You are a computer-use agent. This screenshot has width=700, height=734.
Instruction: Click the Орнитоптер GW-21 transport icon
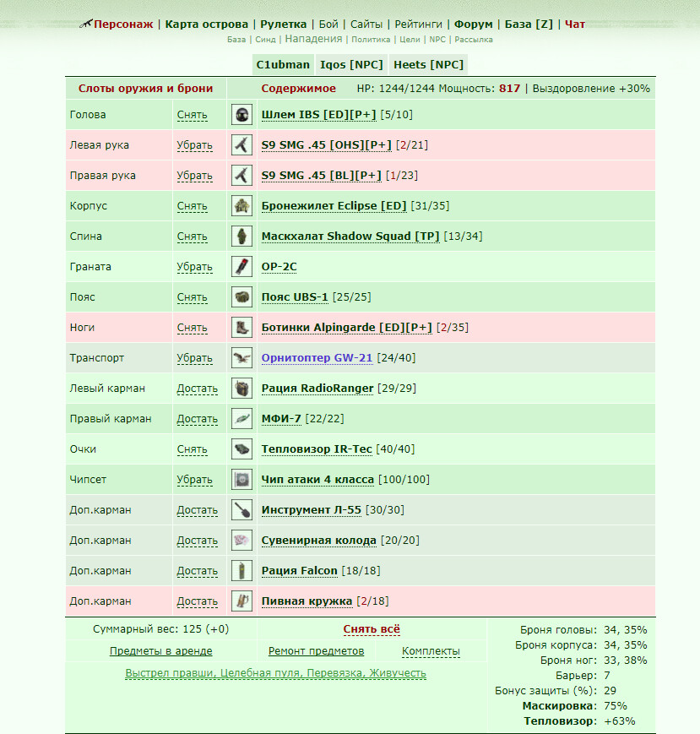pyautogui.click(x=241, y=358)
